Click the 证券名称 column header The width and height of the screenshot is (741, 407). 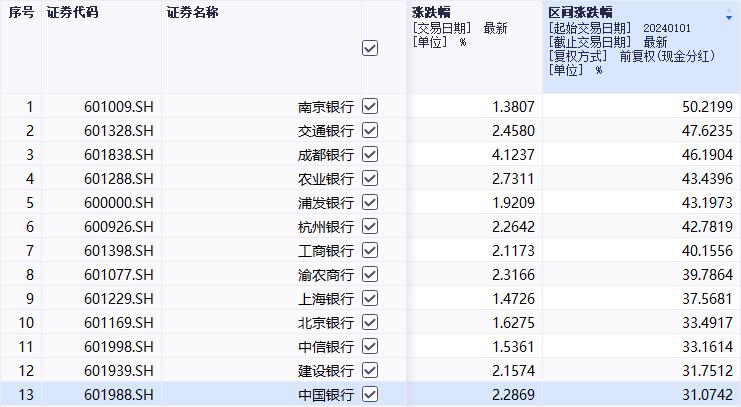[x=192, y=13]
